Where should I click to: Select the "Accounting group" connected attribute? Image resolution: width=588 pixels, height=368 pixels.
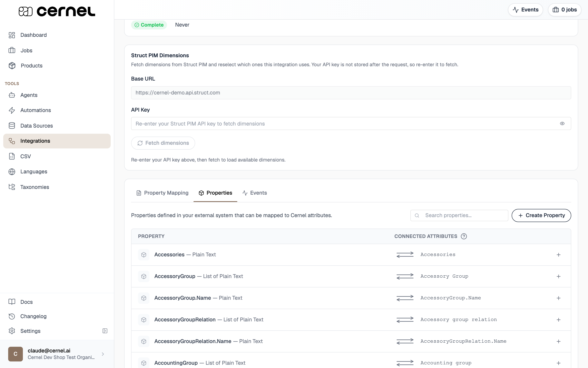[x=446, y=363]
